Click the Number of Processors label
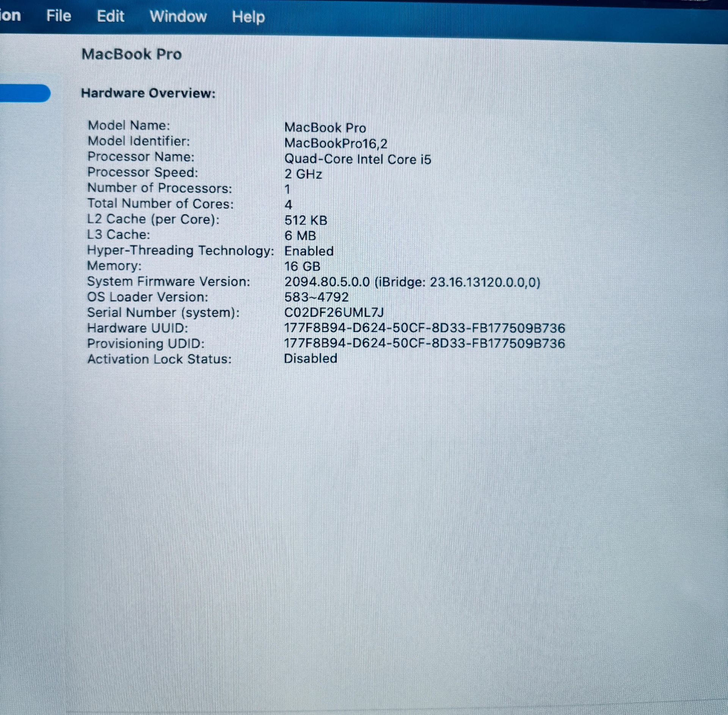The image size is (728, 715). tap(160, 188)
